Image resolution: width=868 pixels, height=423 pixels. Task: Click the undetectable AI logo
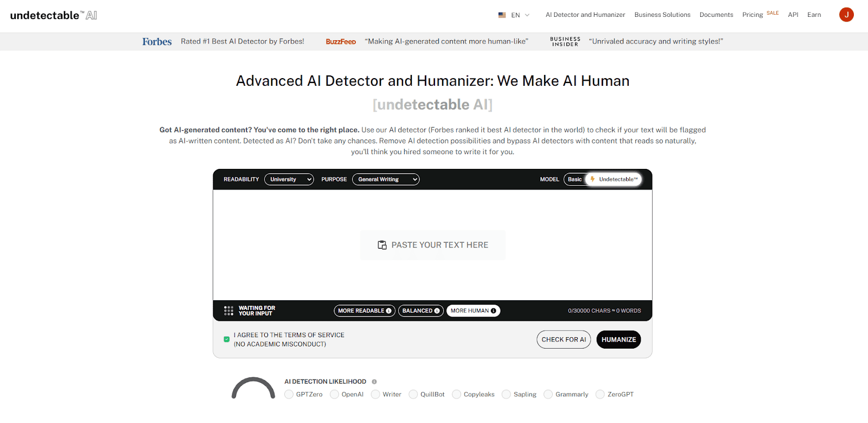(54, 15)
